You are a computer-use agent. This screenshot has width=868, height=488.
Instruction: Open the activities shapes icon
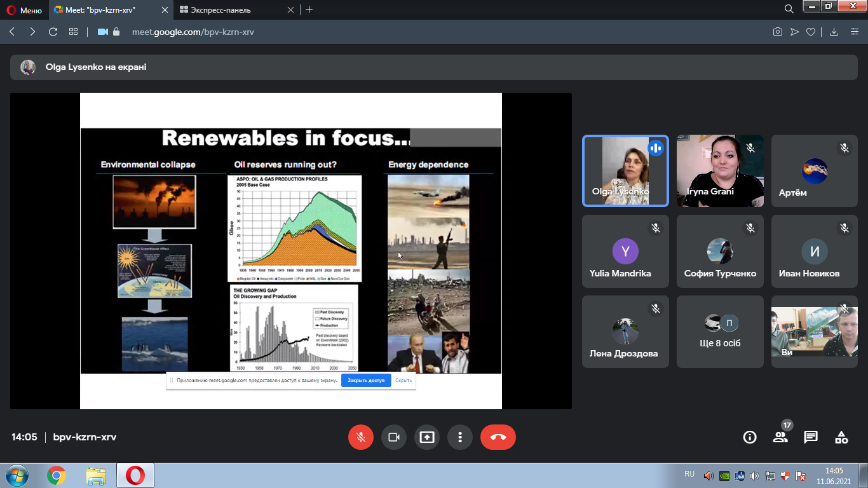coord(841,437)
